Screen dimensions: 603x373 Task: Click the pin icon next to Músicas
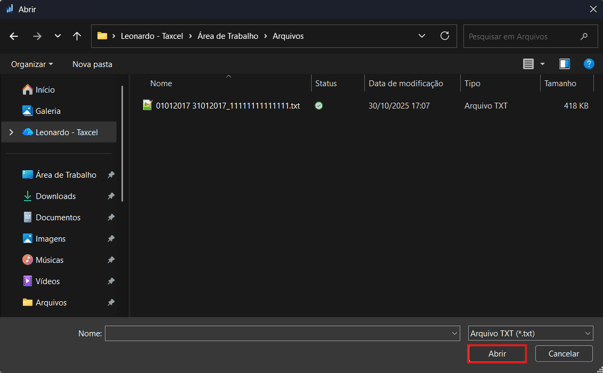pyautogui.click(x=111, y=260)
